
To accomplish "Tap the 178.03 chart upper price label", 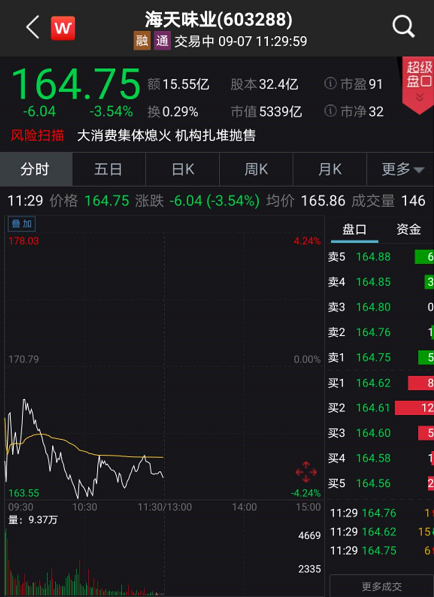I will pos(24,241).
